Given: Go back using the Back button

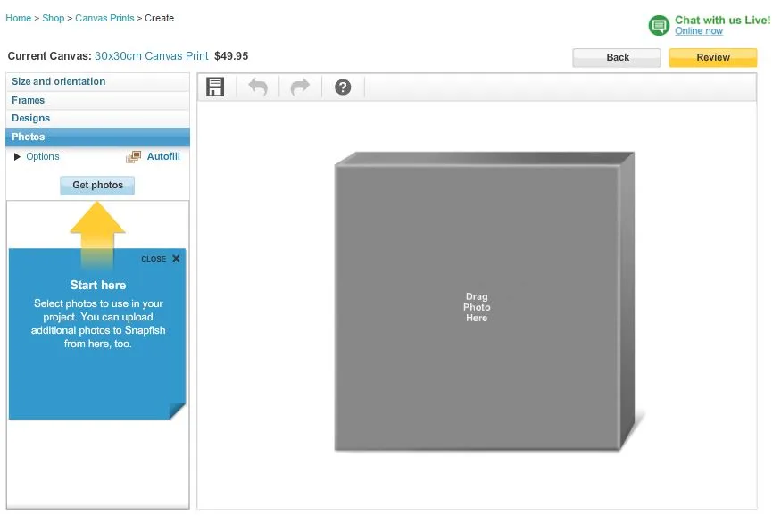Looking at the screenshot, I should (x=617, y=58).
